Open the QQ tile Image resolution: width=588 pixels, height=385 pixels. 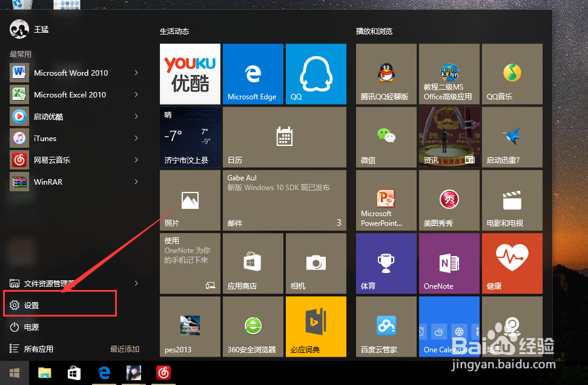[315, 74]
